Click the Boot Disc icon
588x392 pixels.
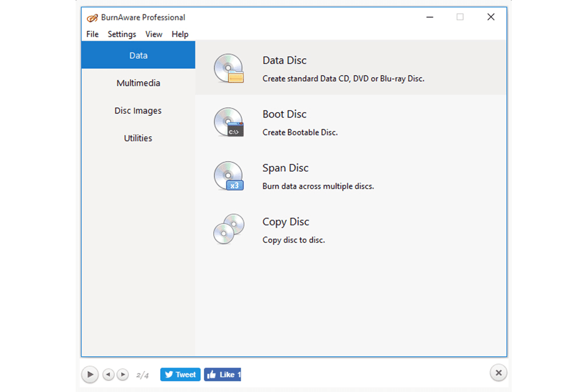coord(228,122)
